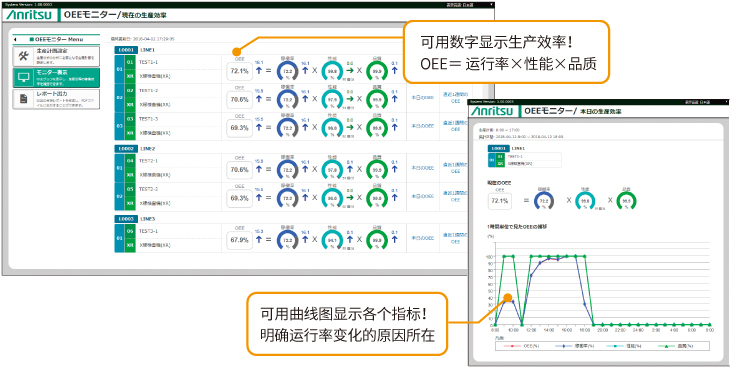Click the 72.1% OEE value for TEST1-1
The width and height of the screenshot is (730, 370).
tap(239, 72)
